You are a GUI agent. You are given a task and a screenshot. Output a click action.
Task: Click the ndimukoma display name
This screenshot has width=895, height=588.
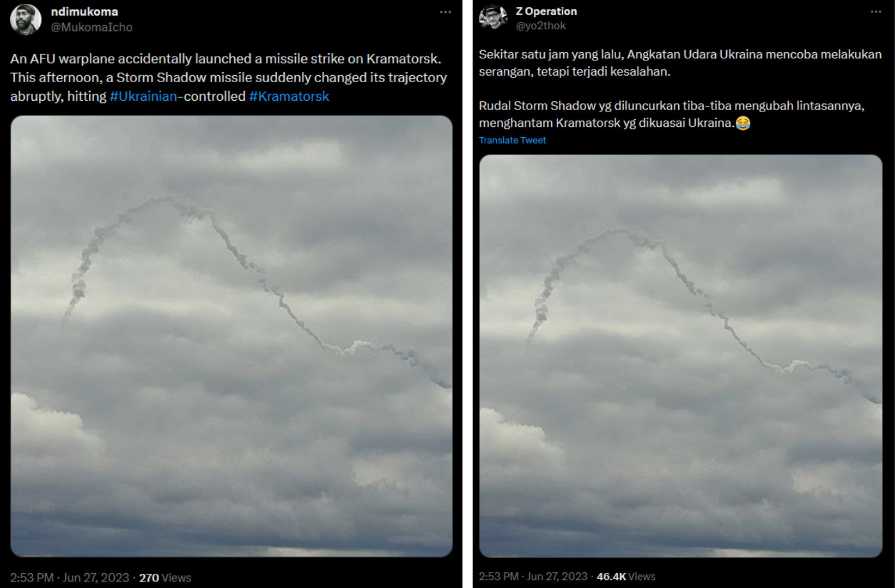(84, 11)
